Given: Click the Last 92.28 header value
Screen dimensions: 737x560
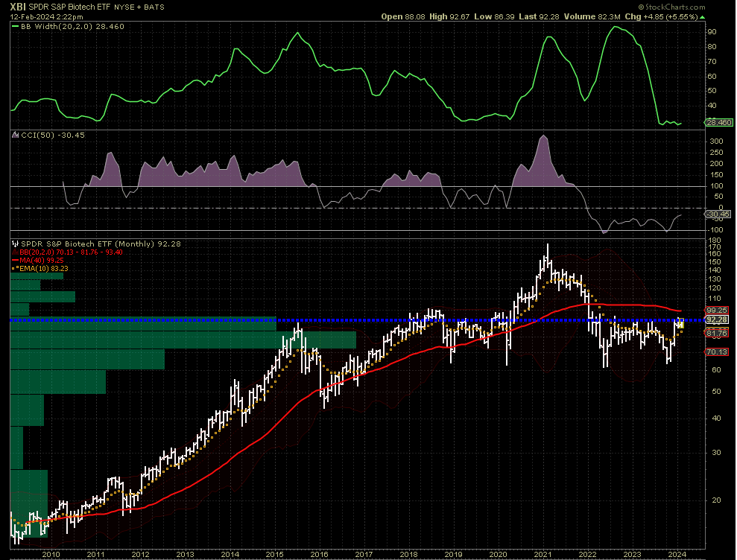Looking at the screenshot, I should 539,16.
